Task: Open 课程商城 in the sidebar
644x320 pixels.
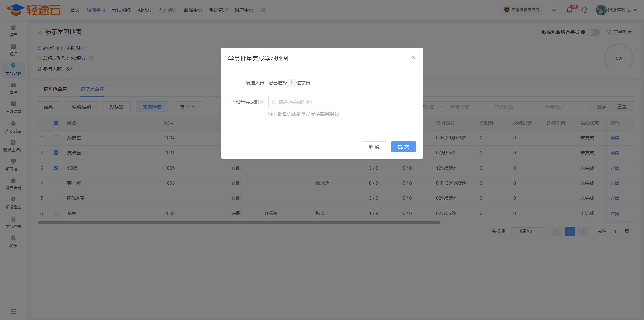Action: point(13,184)
